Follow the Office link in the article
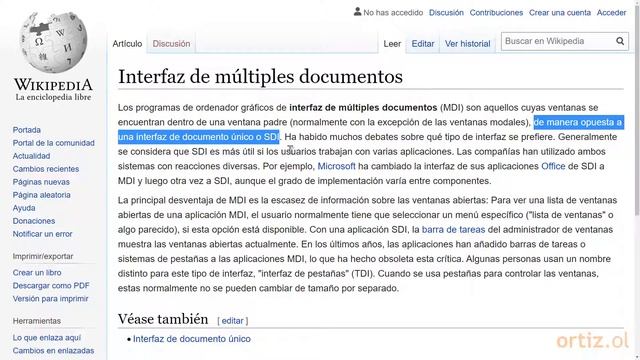 [x=553, y=166]
